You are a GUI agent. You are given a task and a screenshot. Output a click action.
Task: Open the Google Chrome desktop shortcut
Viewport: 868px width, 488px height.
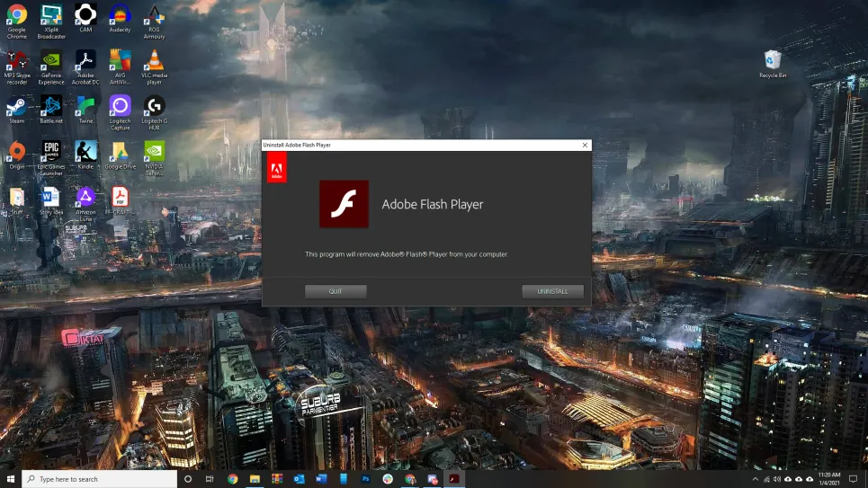[16, 21]
